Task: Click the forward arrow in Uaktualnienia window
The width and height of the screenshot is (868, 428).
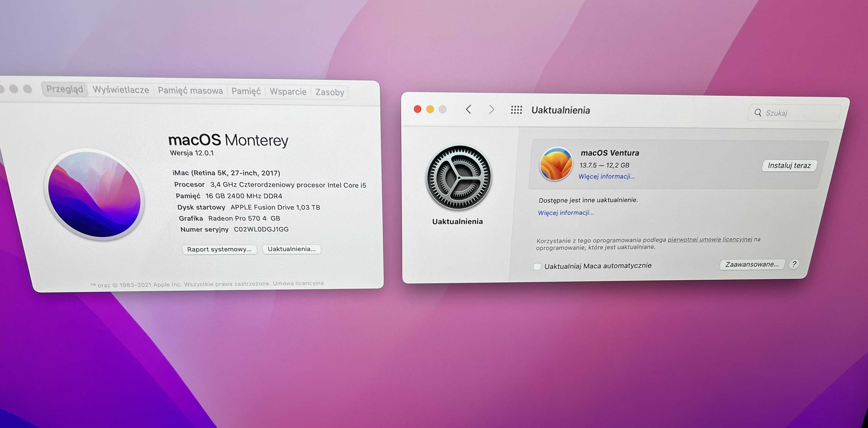Action: [492, 109]
